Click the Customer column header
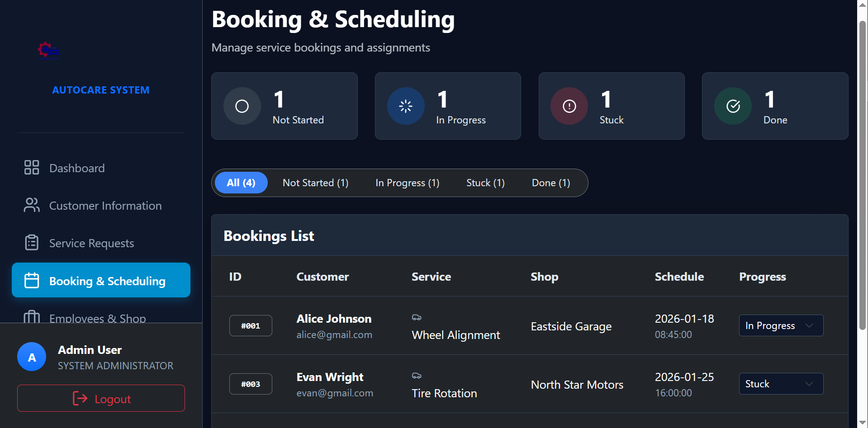Screen dimensions: 868x428 point(323,277)
